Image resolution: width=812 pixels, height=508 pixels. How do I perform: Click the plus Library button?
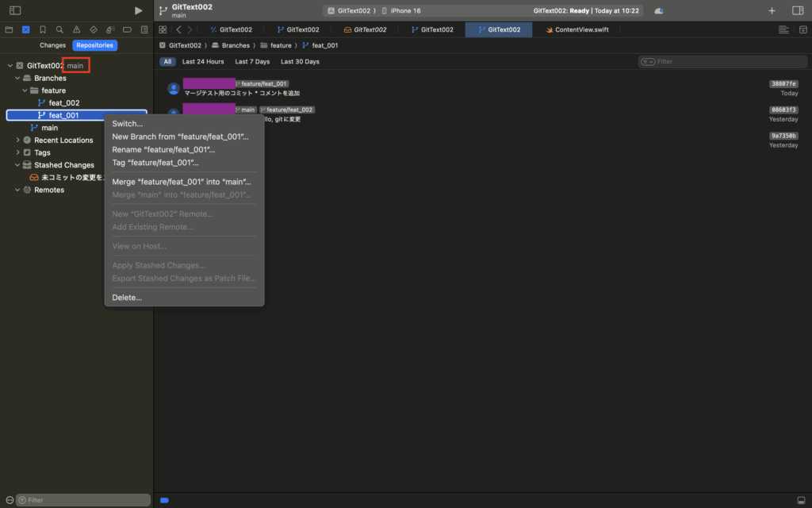pyautogui.click(x=772, y=10)
